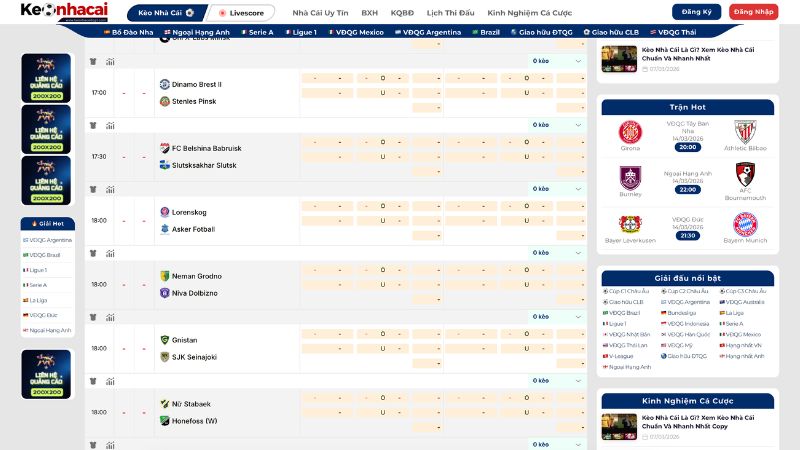This screenshot has height=450, width=800.
Task: Click the Bayer Leverkusen club badge
Action: coord(630,224)
